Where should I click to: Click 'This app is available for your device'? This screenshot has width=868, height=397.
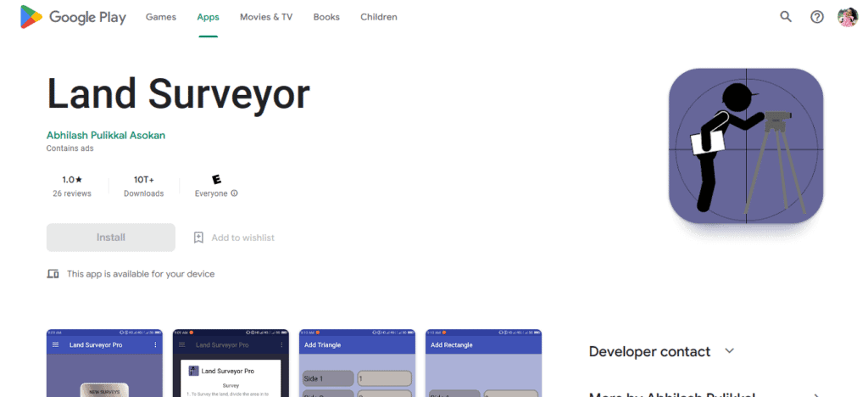(x=141, y=274)
